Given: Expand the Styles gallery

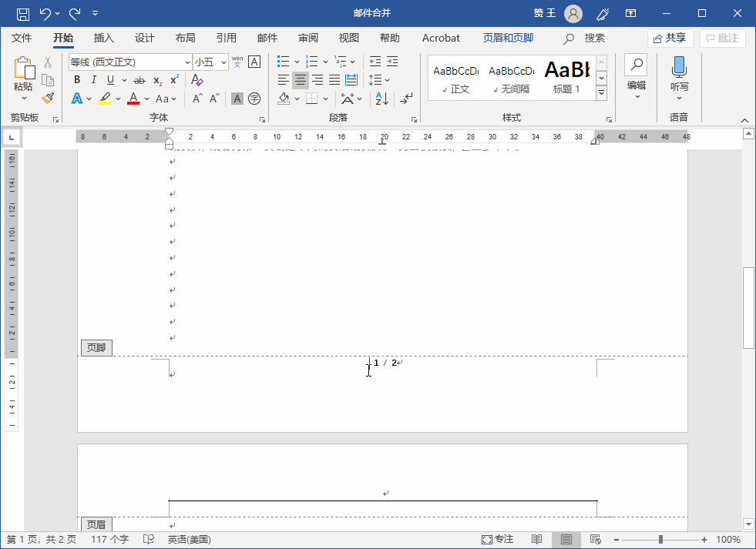Looking at the screenshot, I should tap(601, 93).
